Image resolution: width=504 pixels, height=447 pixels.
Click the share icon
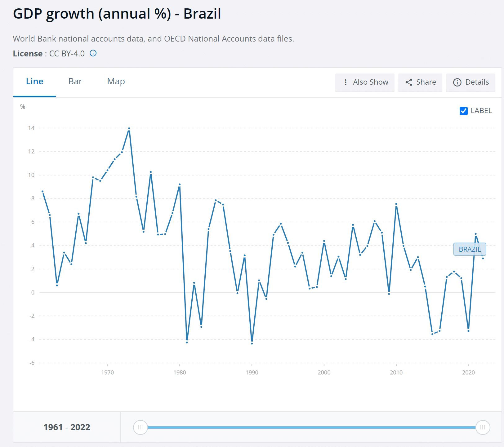pyautogui.click(x=409, y=82)
